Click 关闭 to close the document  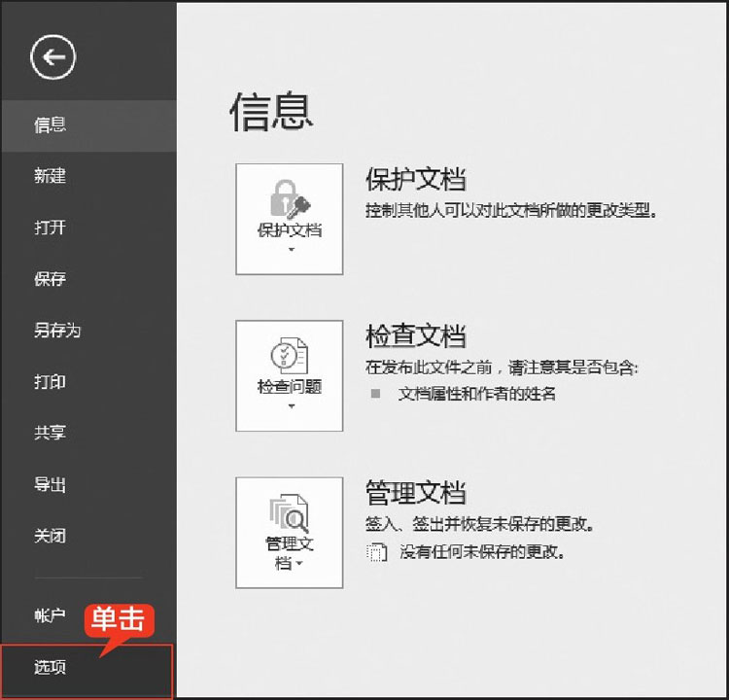(51, 536)
